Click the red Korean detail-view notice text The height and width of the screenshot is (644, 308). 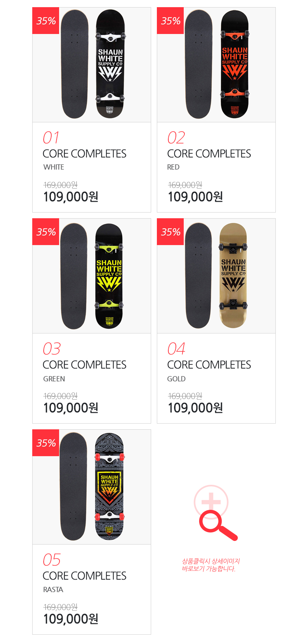pos(211,565)
